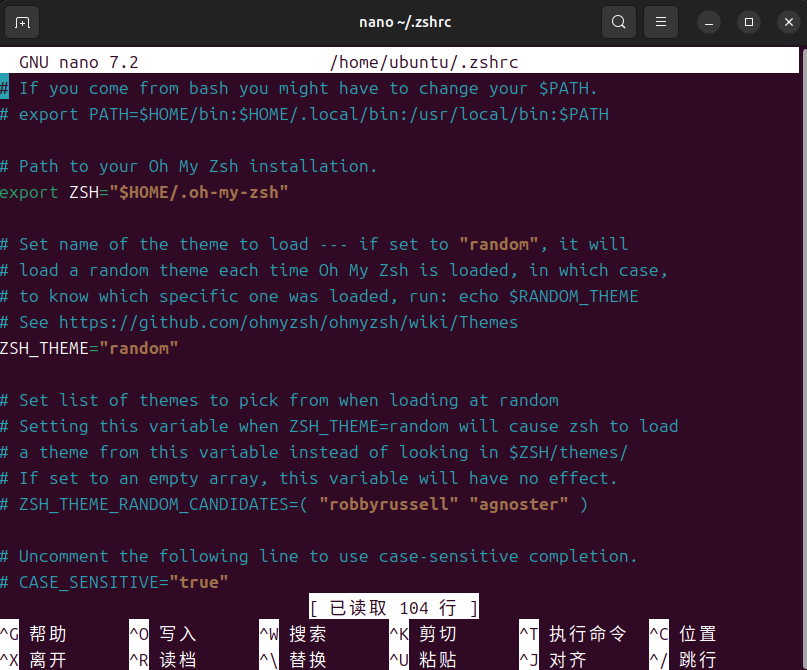This screenshot has width=807, height=670.
Task: Click the ^C 位置 position shortcut
Action: [x=683, y=634]
